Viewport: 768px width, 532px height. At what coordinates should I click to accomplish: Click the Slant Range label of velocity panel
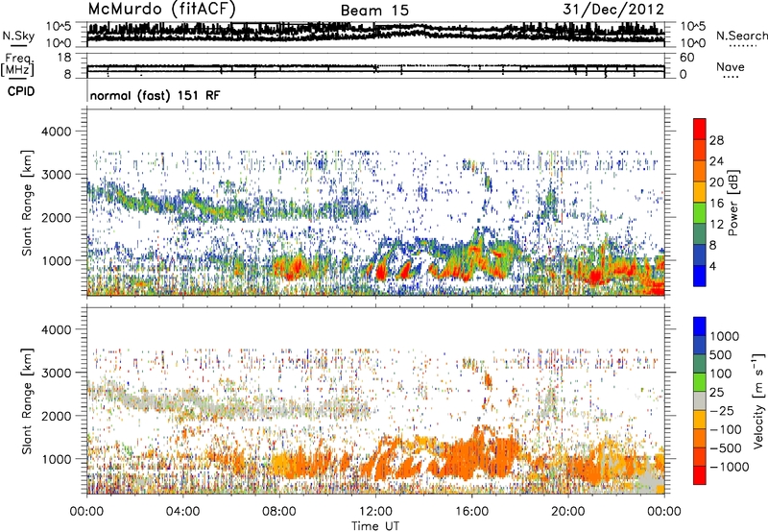coord(27,400)
